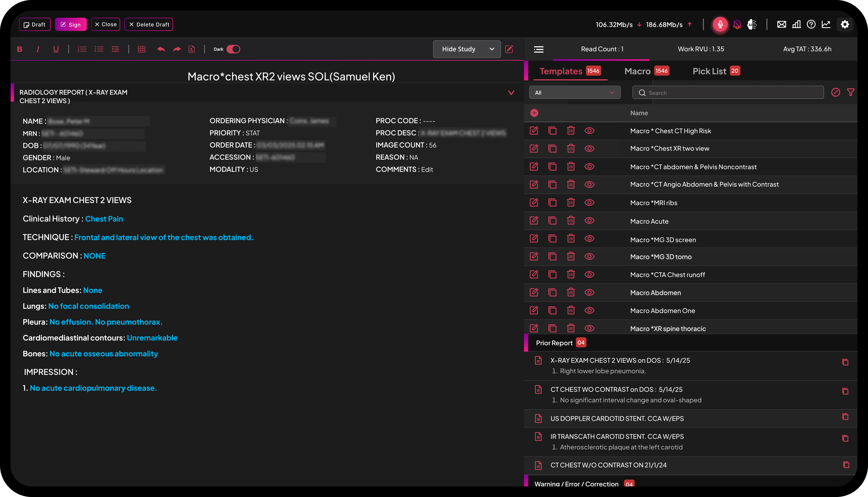The width and height of the screenshot is (868, 497).
Task: Click the microphone dictation icon
Action: [720, 25]
